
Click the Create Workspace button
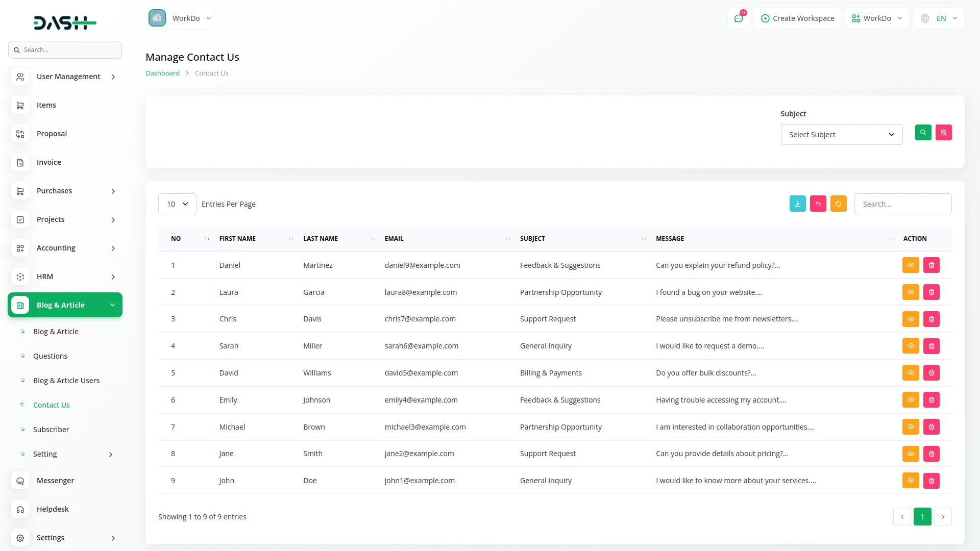(797, 18)
